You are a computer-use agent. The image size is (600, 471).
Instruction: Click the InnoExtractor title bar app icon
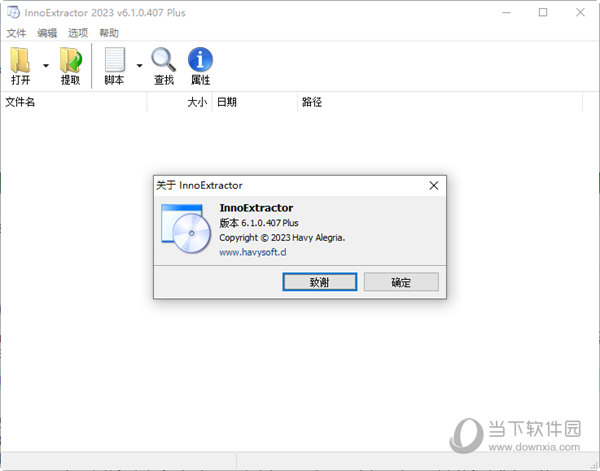13,12
